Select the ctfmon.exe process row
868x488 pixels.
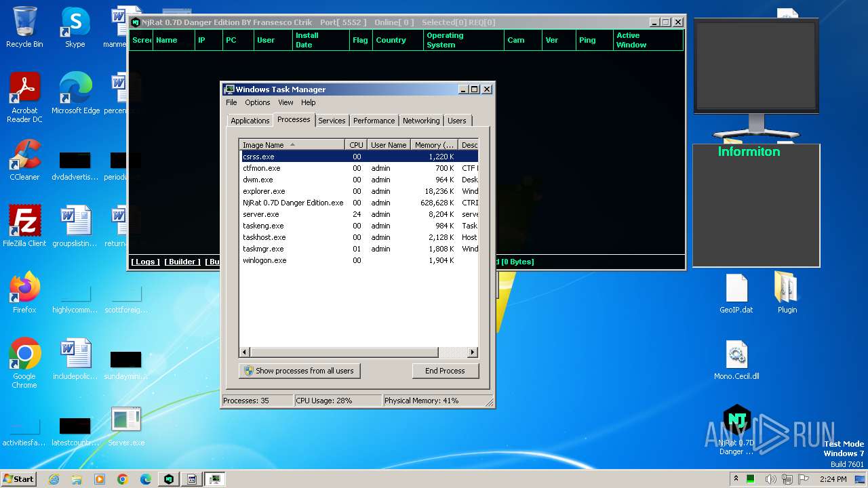[359, 168]
